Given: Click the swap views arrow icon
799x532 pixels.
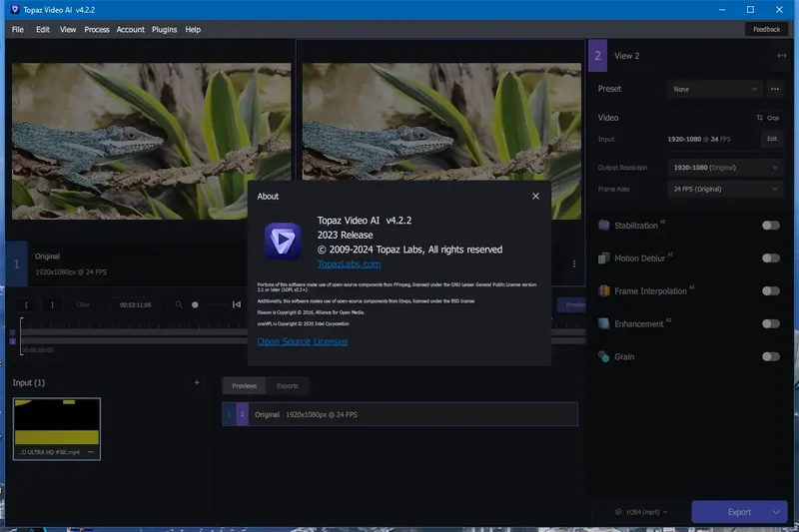Looking at the screenshot, I should point(781,56).
